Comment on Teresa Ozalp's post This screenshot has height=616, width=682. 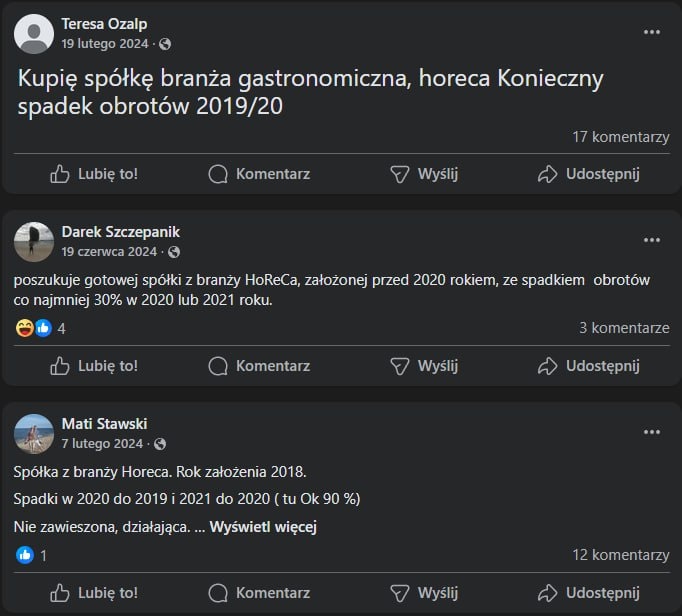tap(259, 174)
